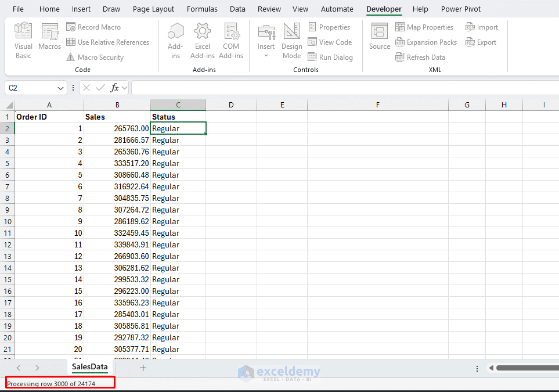Image resolution: width=559 pixels, height=392 pixels.
Task: Open the File tab
Action: pyautogui.click(x=18, y=9)
